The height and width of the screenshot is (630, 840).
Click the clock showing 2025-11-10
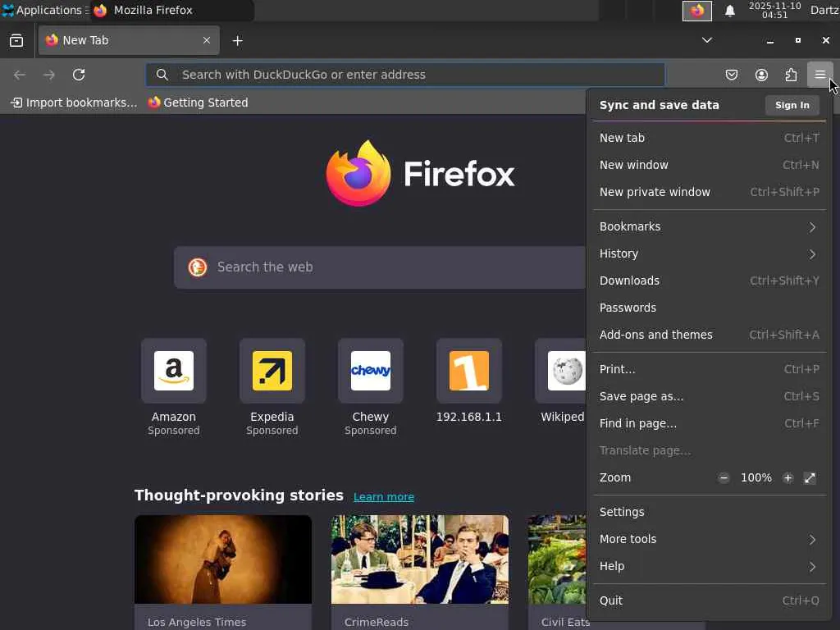774,10
